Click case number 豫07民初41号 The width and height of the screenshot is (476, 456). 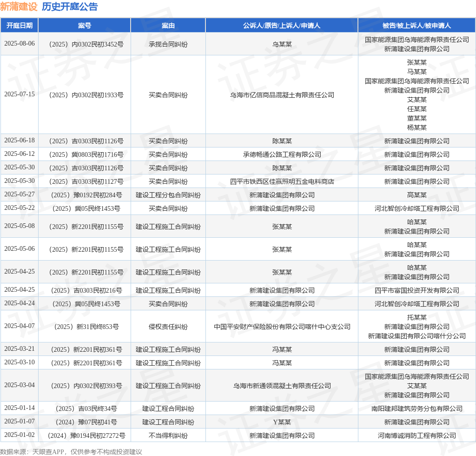tap(86, 422)
